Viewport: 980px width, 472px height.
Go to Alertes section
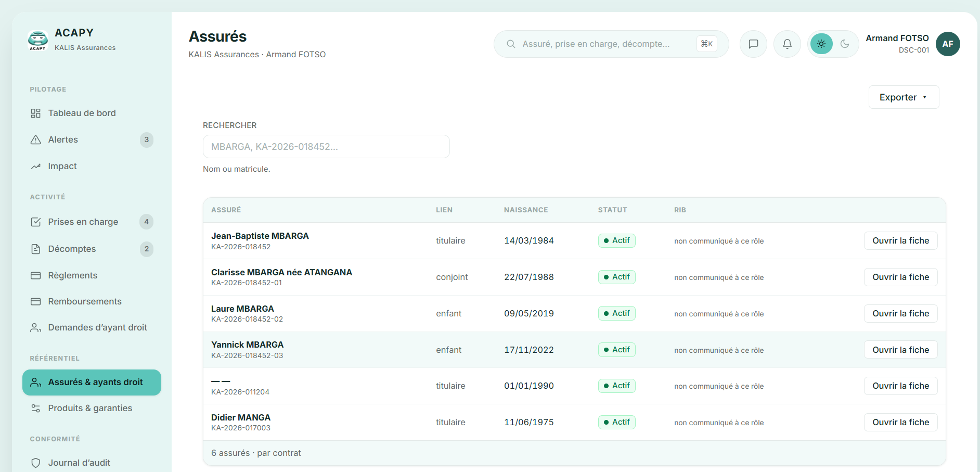point(92,140)
